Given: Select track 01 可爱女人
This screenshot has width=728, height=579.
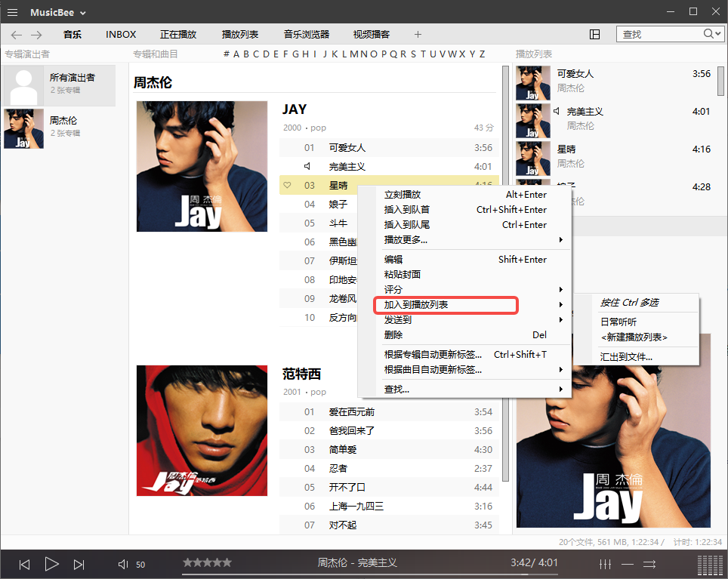Looking at the screenshot, I should pos(389,147).
